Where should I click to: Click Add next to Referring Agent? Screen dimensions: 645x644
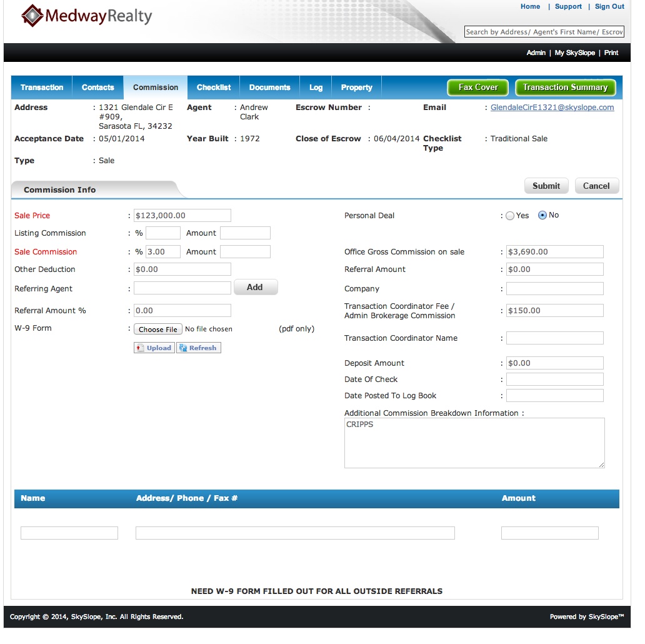(x=255, y=288)
